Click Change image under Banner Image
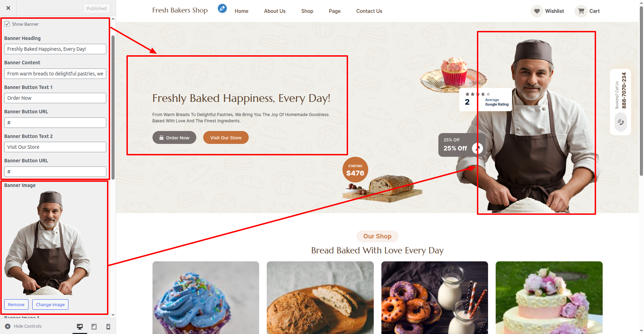The height and width of the screenshot is (334, 644). (x=50, y=304)
